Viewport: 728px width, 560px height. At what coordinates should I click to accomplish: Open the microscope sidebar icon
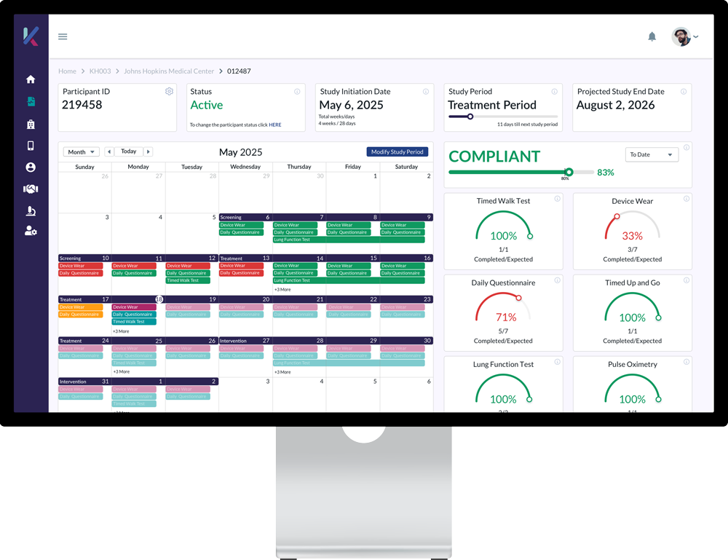coord(31,211)
